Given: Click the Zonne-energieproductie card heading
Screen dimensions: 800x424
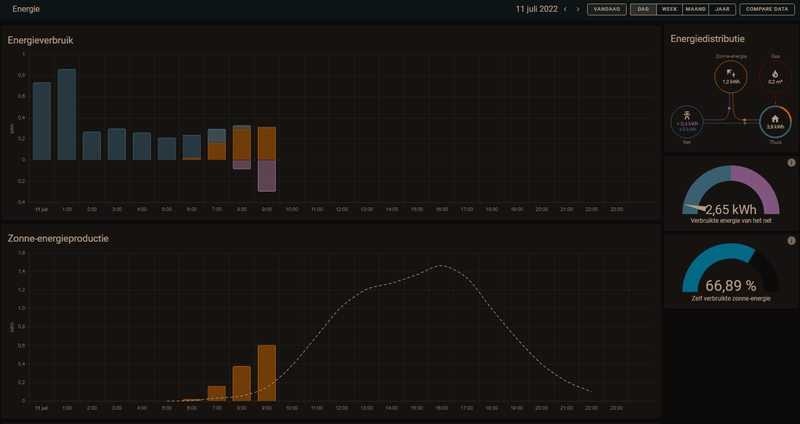Looking at the screenshot, I should [58, 238].
